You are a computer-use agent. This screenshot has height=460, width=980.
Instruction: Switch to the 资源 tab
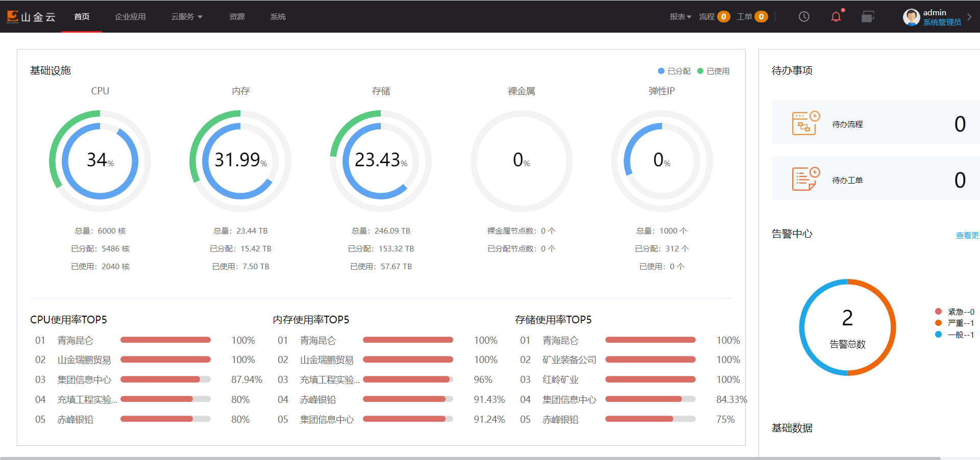(237, 16)
